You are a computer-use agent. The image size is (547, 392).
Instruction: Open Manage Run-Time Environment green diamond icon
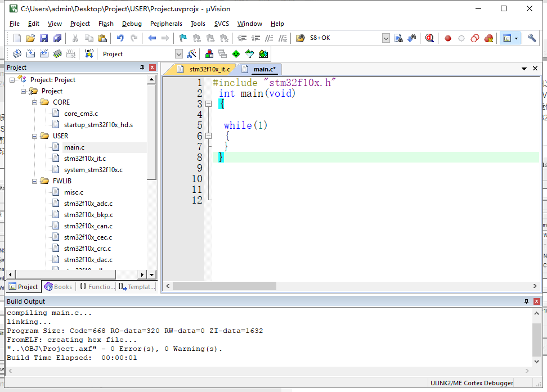[x=236, y=53]
